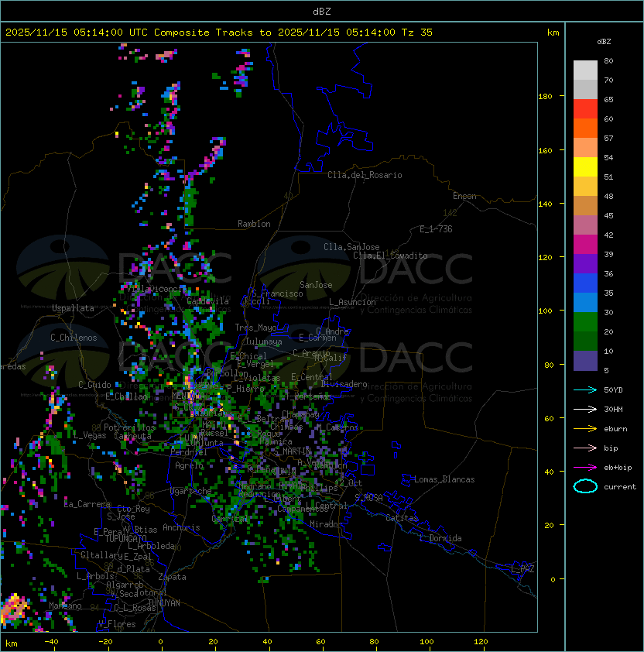Pick the green 30–20 dBZ swatch
This screenshot has height=652, width=644.
(x=585, y=322)
